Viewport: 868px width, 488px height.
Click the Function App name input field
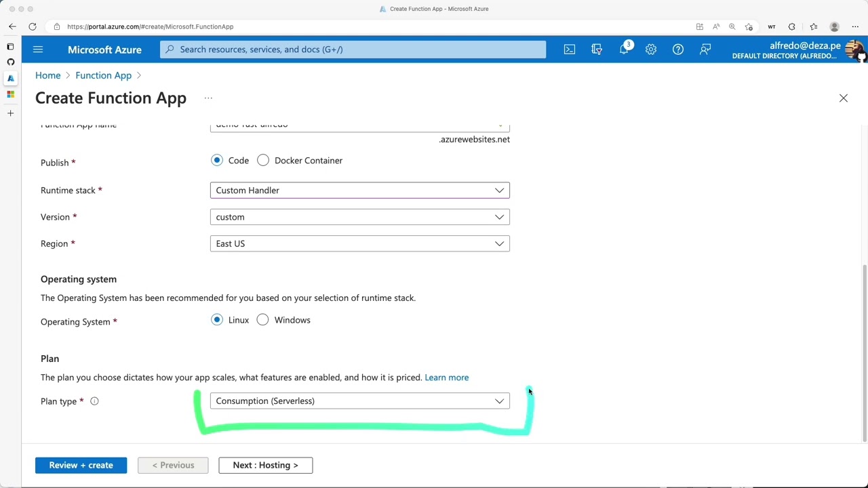coord(360,128)
